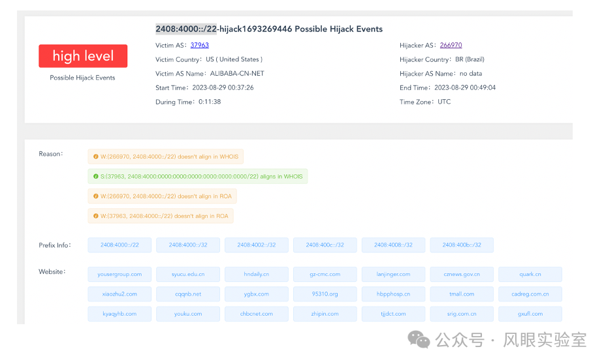Click the green success icon on WHOIS aligns reason
The width and height of the screenshot is (606, 364).
pos(95,176)
